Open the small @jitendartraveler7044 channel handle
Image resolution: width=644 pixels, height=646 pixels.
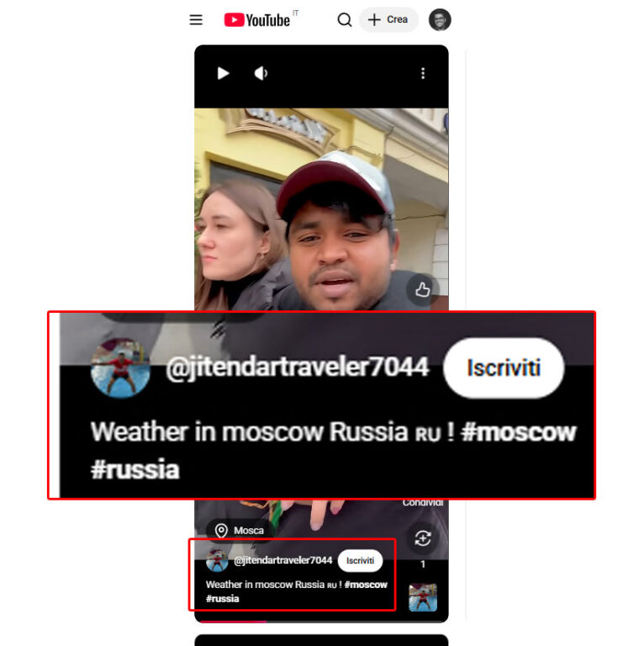click(x=282, y=560)
